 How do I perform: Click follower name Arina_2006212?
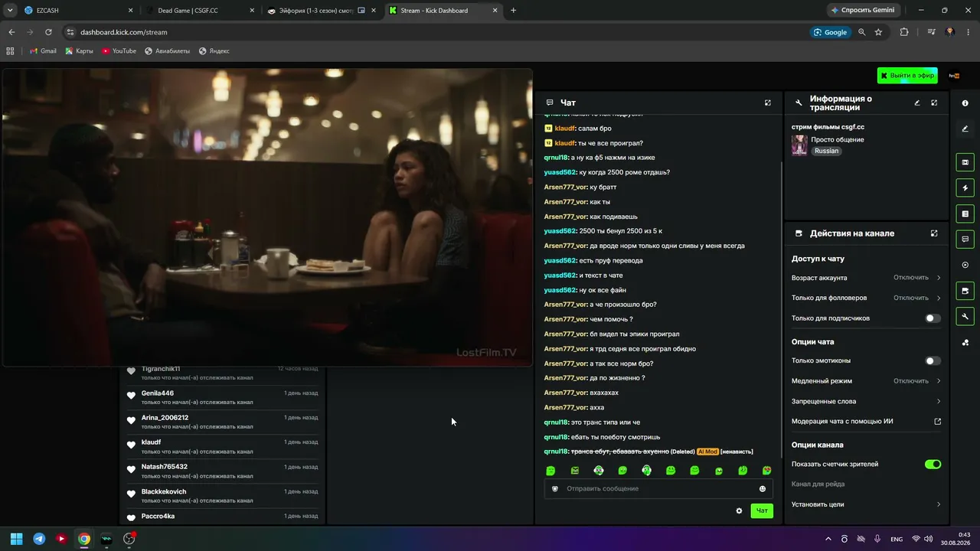coord(165,418)
